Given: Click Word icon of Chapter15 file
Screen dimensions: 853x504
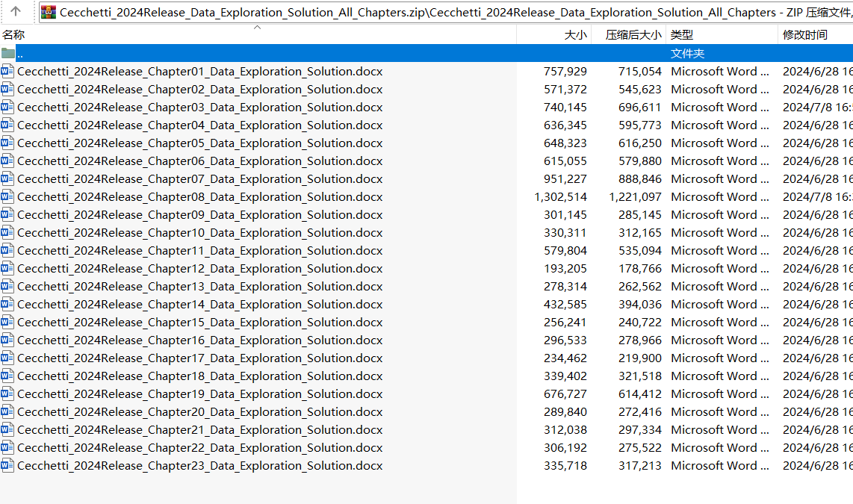Looking at the screenshot, I should [x=7, y=323].
